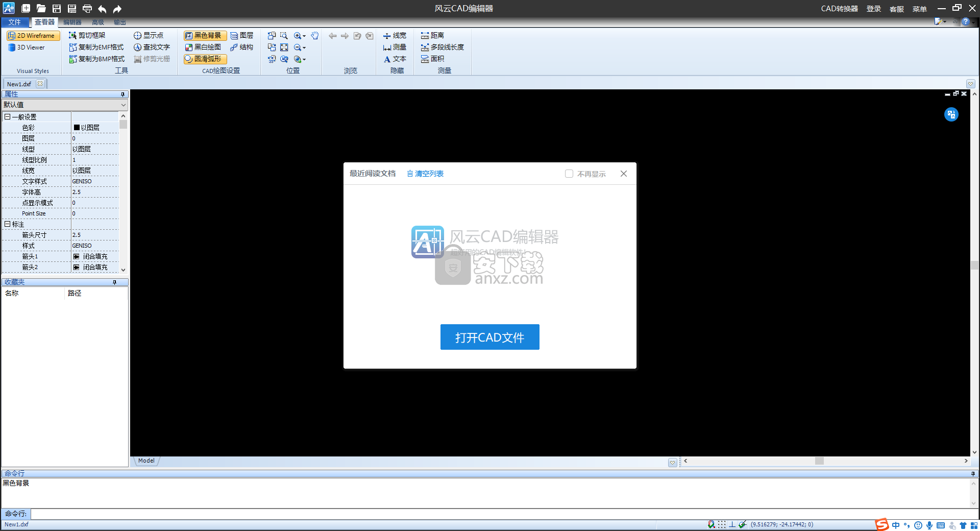Toggle black background 黑色背景

(205, 35)
